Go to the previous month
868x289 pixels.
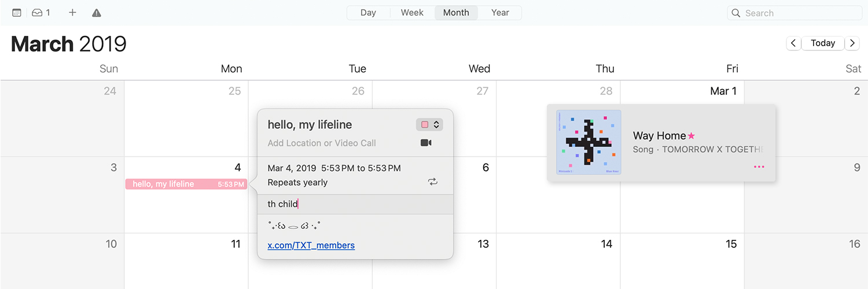pos(793,43)
